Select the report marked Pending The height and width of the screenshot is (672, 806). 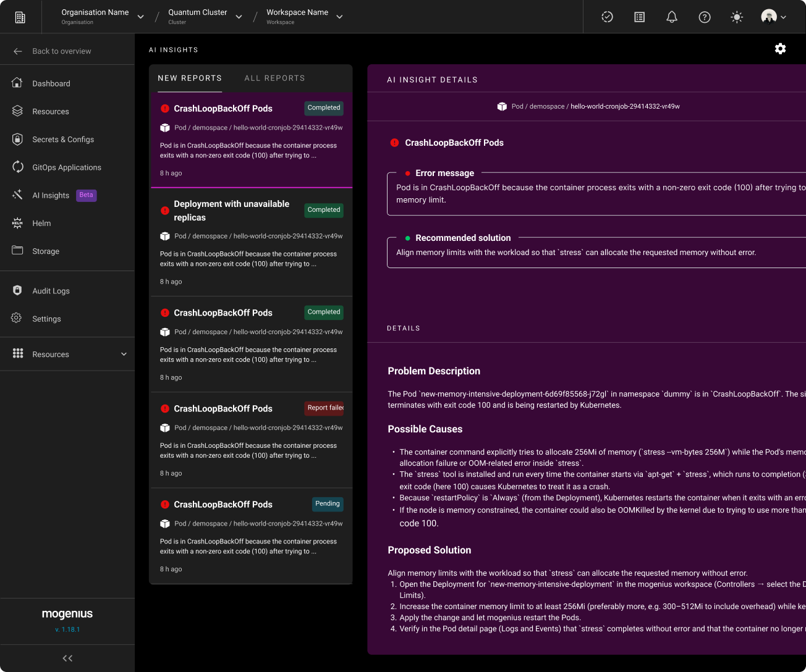coord(251,536)
